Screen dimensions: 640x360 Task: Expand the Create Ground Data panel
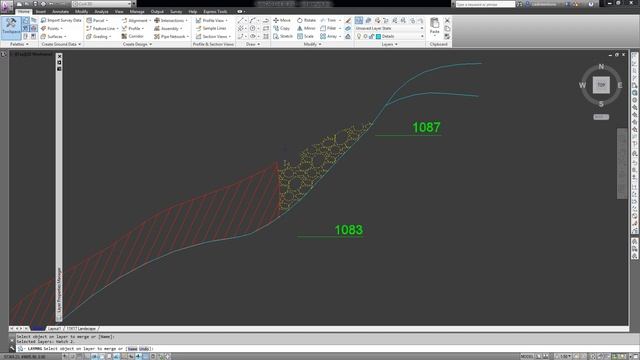pyautogui.click(x=61, y=44)
